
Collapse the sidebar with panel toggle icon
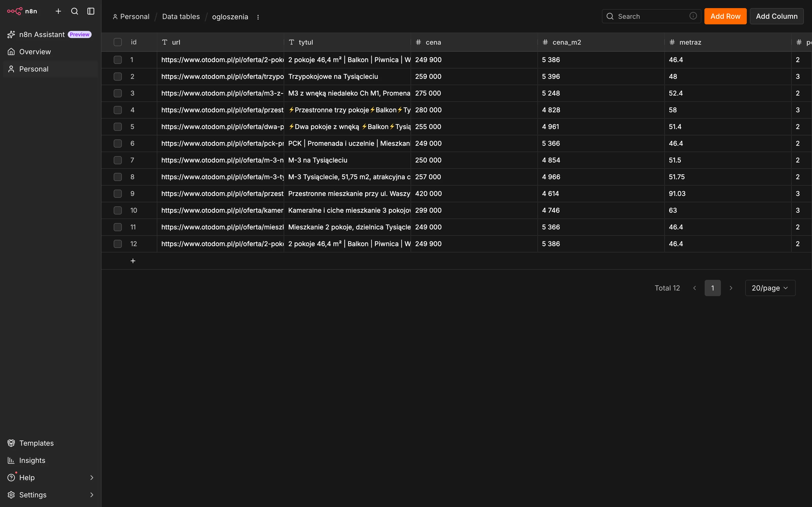click(91, 11)
